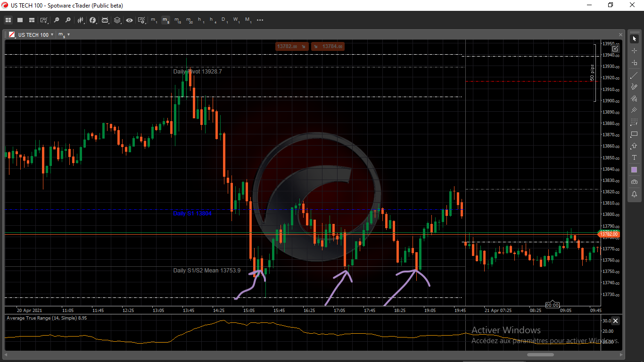The width and height of the screenshot is (644, 362).
Task: Open chart settings with gear icon
Action: pos(141,20)
